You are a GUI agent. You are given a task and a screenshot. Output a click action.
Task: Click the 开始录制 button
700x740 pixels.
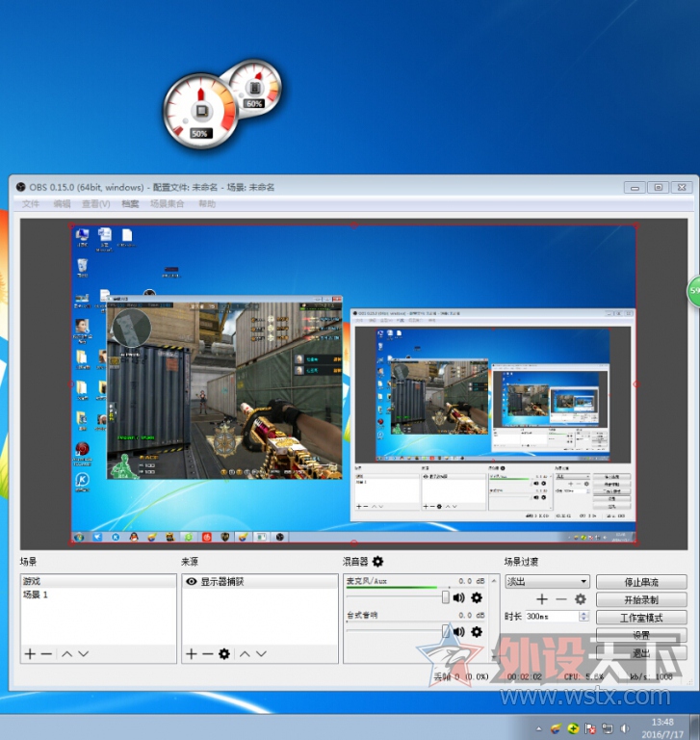pos(641,600)
